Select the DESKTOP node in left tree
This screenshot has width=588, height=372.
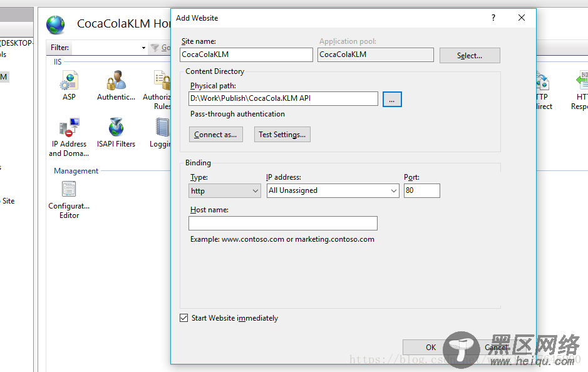coord(16,43)
